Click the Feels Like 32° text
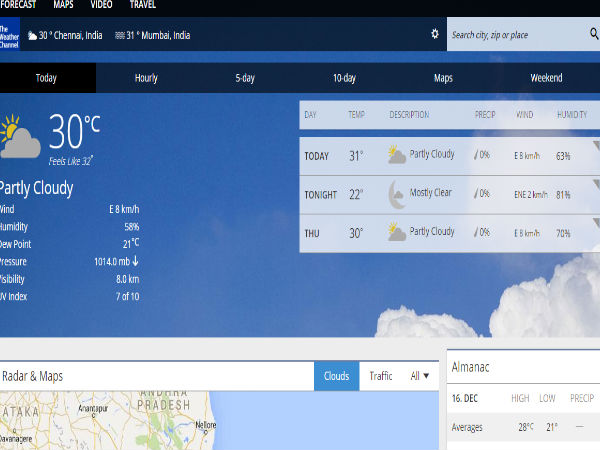This screenshot has height=450, width=600. [x=71, y=161]
